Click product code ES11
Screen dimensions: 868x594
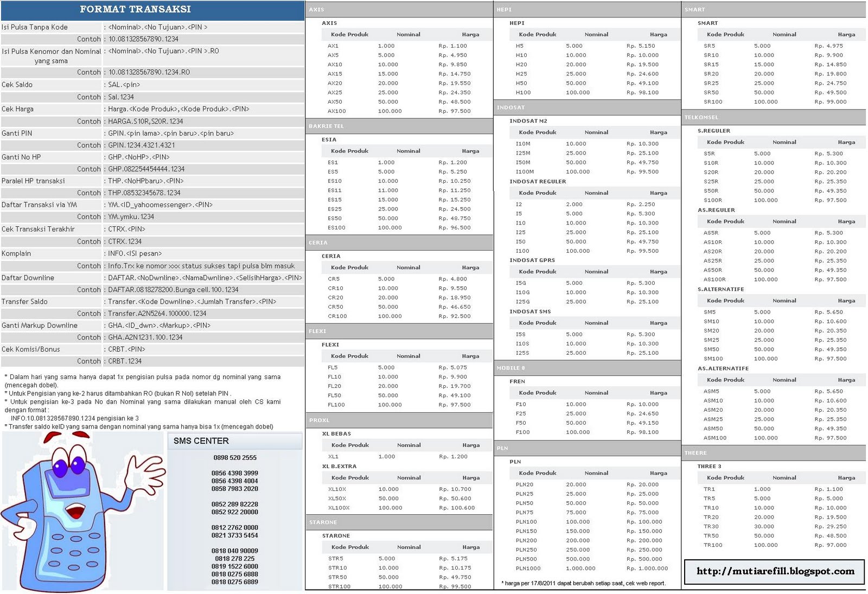click(x=335, y=190)
